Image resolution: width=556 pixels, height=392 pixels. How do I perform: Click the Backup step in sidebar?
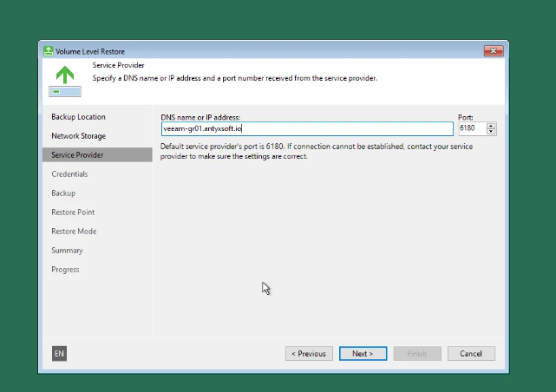click(63, 193)
